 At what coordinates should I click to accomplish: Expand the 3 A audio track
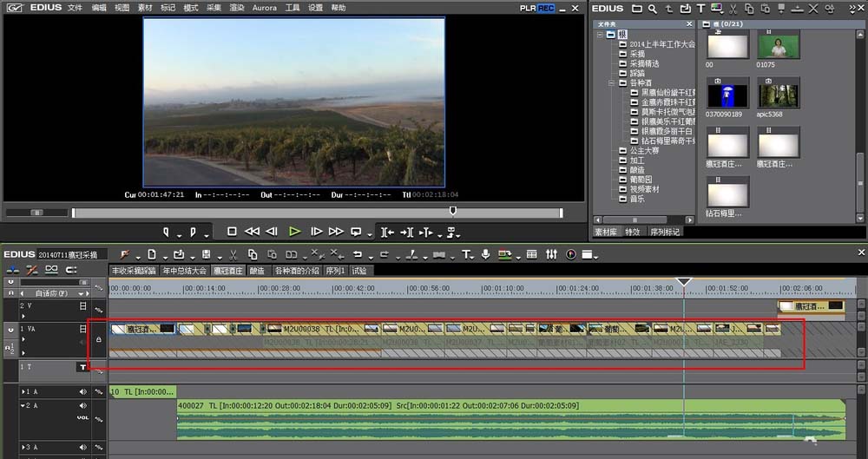pos(23,448)
